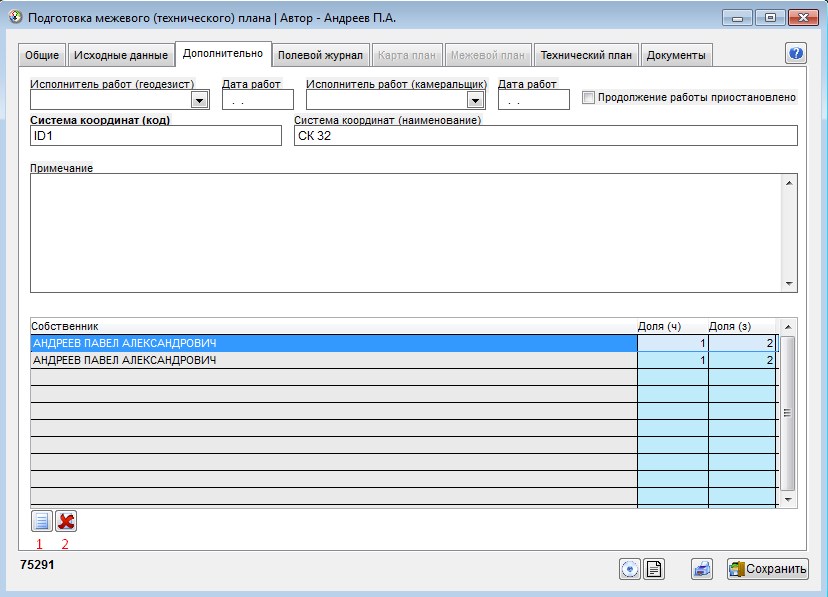Select the highlighted АНДРЕЕВ ПАВЕЛ АЛЕКСАНДРОВИЧ owner row
This screenshot has height=597, width=828.
[334, 343]
